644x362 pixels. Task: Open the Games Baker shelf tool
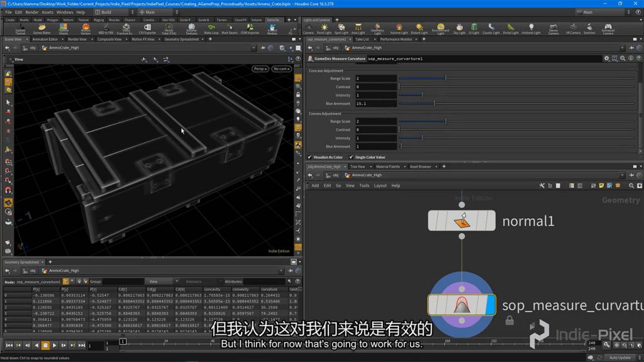[42, 29]
